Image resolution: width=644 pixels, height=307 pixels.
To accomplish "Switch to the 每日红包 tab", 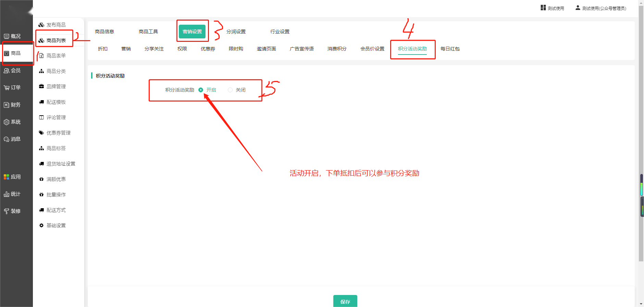I will pos(450,49).
